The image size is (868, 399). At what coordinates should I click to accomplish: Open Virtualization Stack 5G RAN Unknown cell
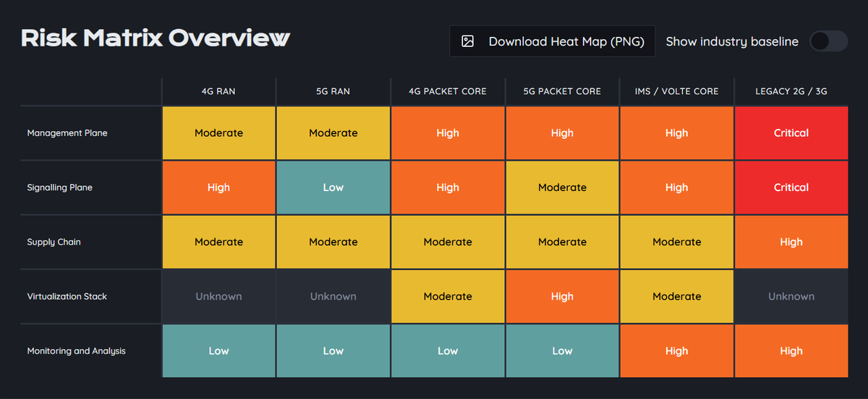(333, 296)
